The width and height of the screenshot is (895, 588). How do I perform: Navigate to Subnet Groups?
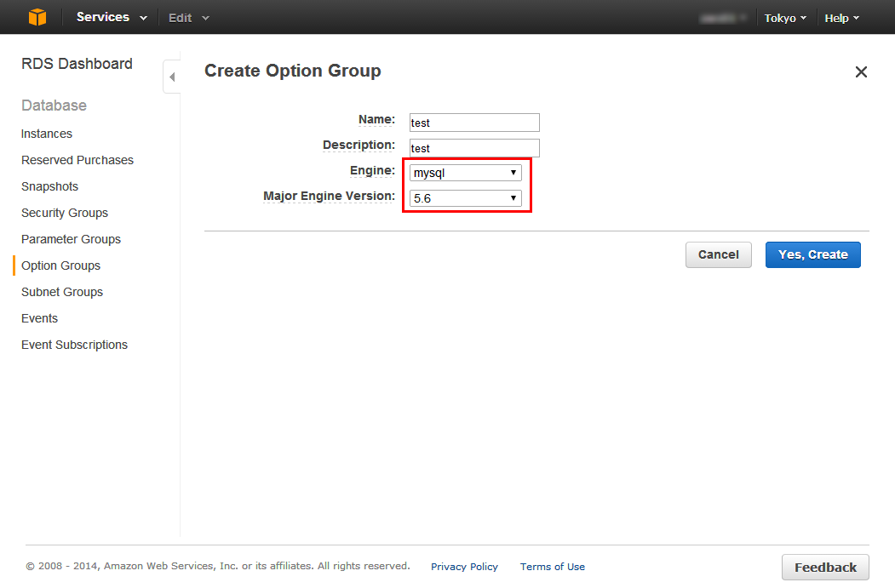coord(62,292)
